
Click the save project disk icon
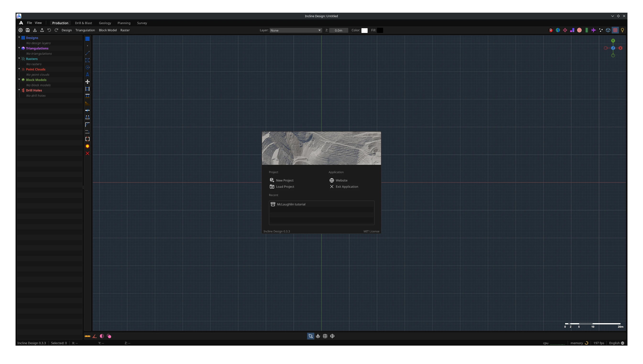[28, 30]
